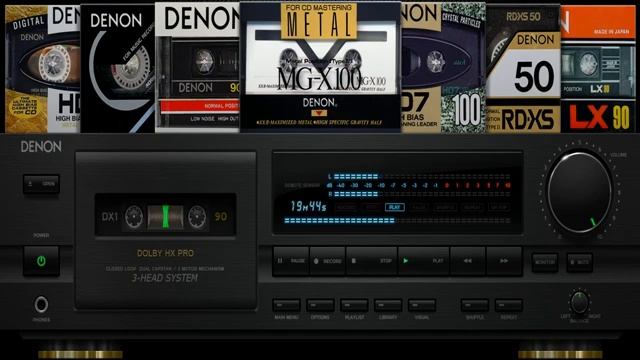640x360 pixels.
Task: Start recording with the Record button
Action: [x=327, y=261]
